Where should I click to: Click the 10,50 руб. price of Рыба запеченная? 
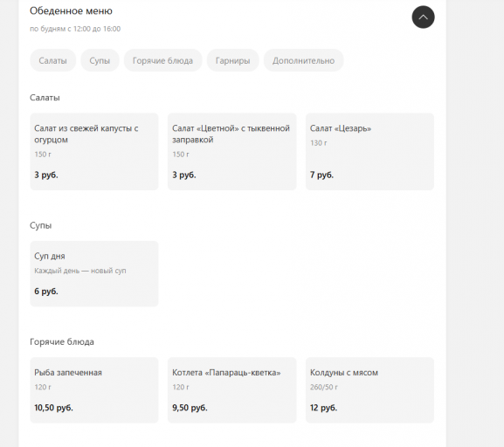(x=53, y=408)
